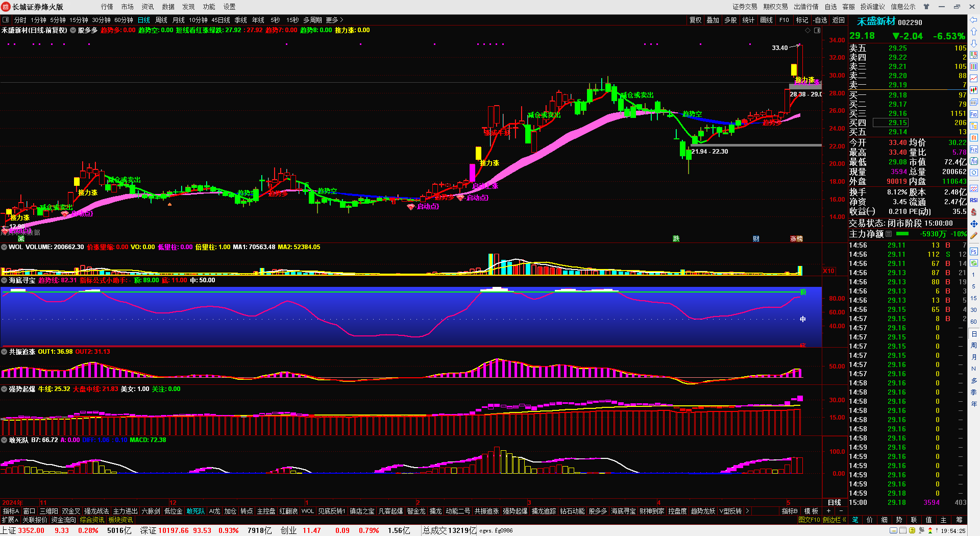Click the move crosshair arrows sidebar icon
Viewport: 980px width, 536px height.
[974, 224]
